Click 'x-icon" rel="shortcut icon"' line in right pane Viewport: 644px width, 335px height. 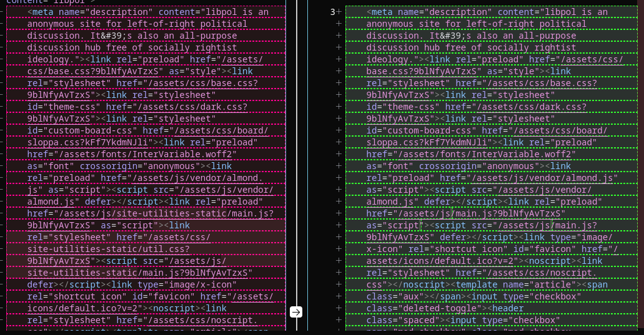[x=492, y=249]
